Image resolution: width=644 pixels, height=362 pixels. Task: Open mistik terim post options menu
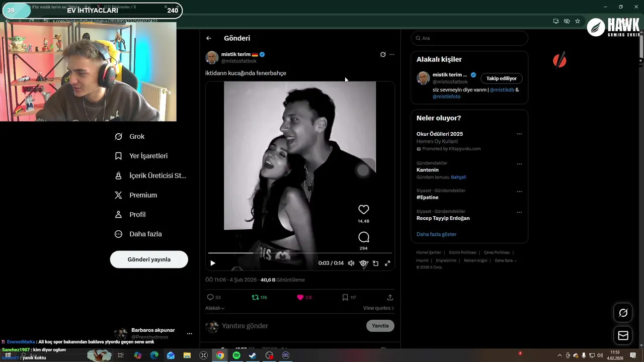point(392,54)
